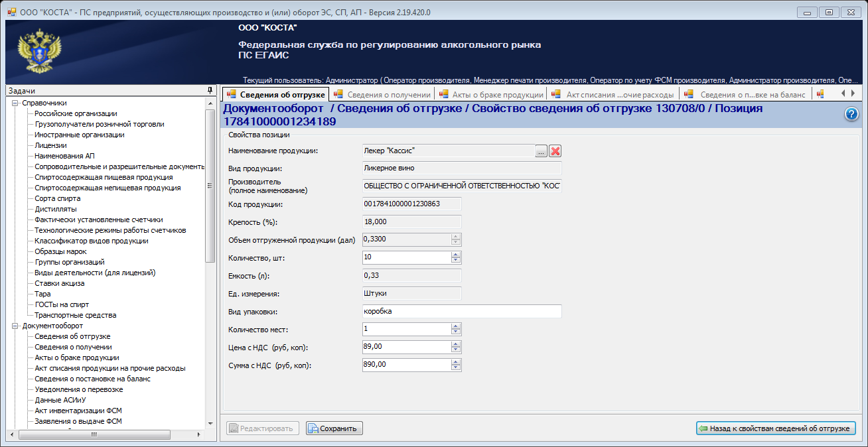Click the tasks tree horizontal scrollbar
Image resolution: width=868 pixels, height=447 pixels.
[x=93, y=434]
